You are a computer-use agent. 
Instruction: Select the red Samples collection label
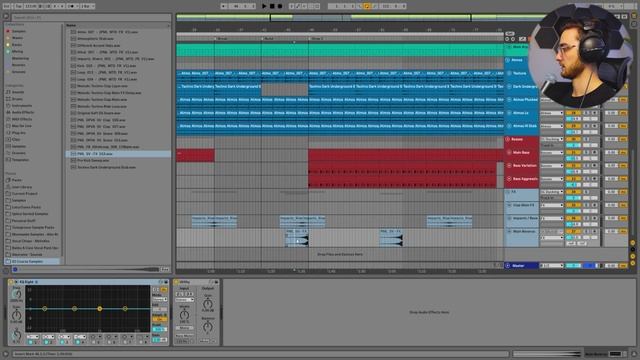18,31
